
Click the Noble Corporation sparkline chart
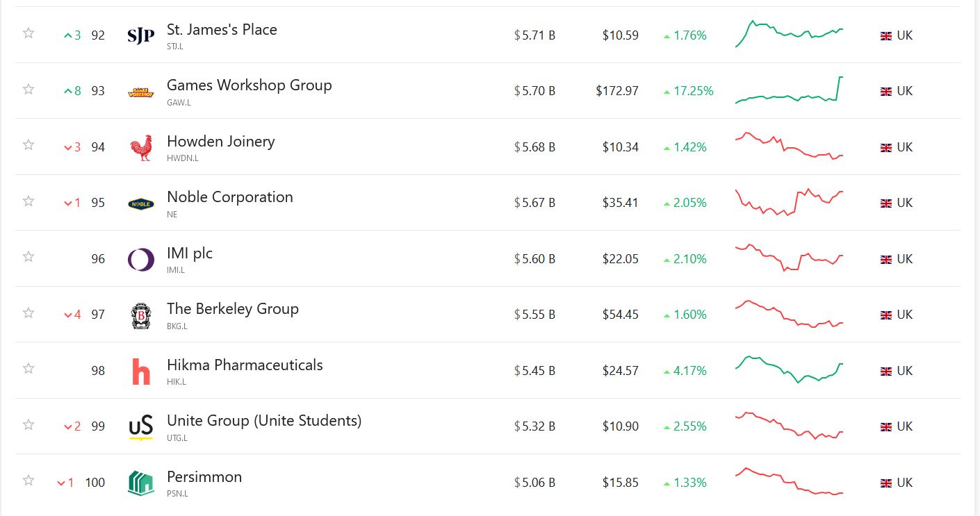790,202
